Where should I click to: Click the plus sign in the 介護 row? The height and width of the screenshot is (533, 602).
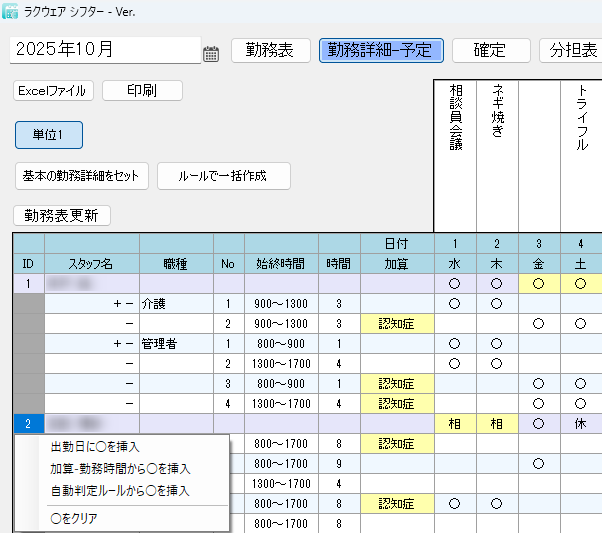pyautogui.click(x=120, y=303)
